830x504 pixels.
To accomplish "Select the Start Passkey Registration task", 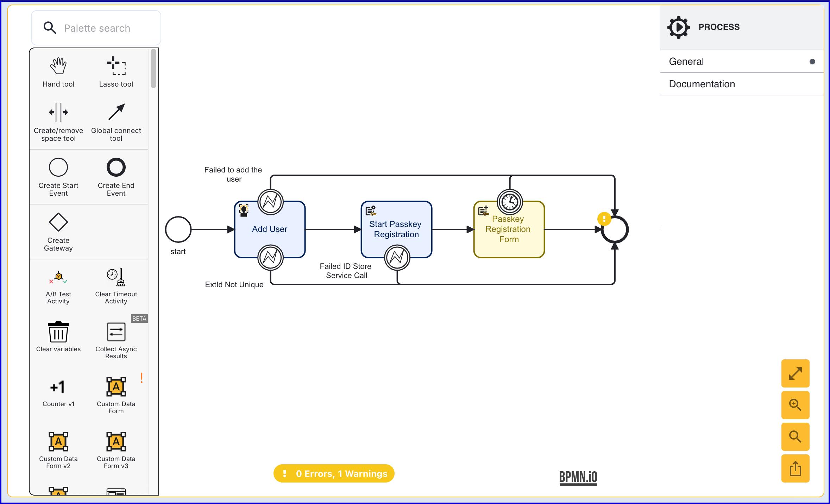I will [x=396, y=229].
